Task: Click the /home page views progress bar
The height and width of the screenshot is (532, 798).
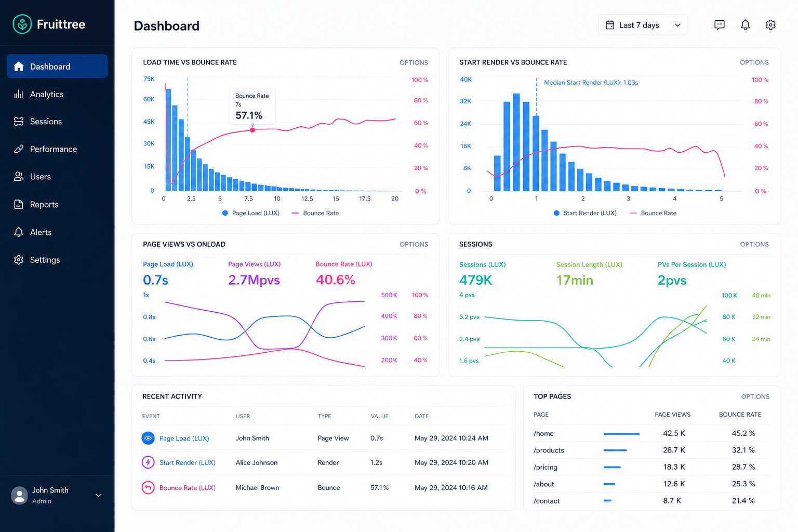Action: (x=621, y=433)
